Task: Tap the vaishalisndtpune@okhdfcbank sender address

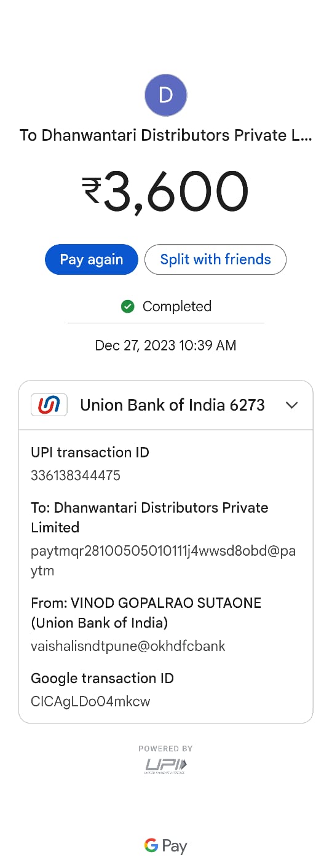Action: pos(128,646)
